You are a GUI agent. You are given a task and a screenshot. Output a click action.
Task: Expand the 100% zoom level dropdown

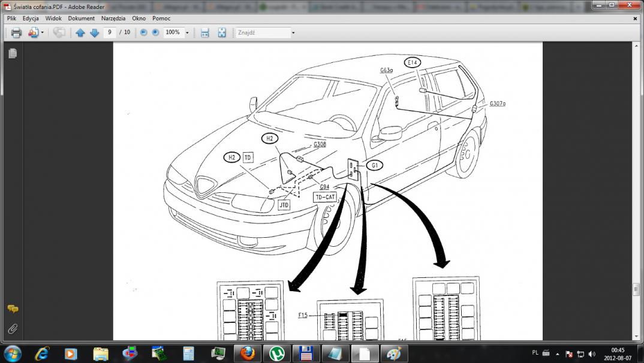pos(187,32)
